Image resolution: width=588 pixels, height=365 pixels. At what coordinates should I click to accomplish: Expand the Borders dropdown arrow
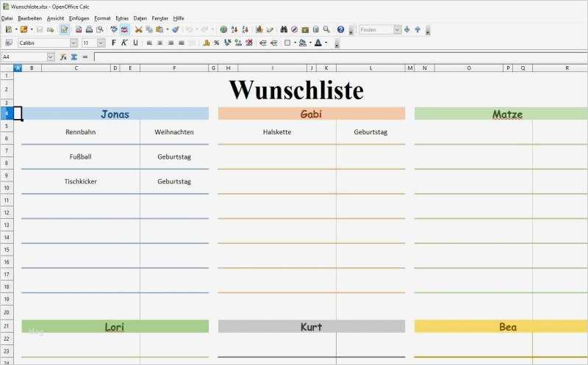(x=295, y=43)
